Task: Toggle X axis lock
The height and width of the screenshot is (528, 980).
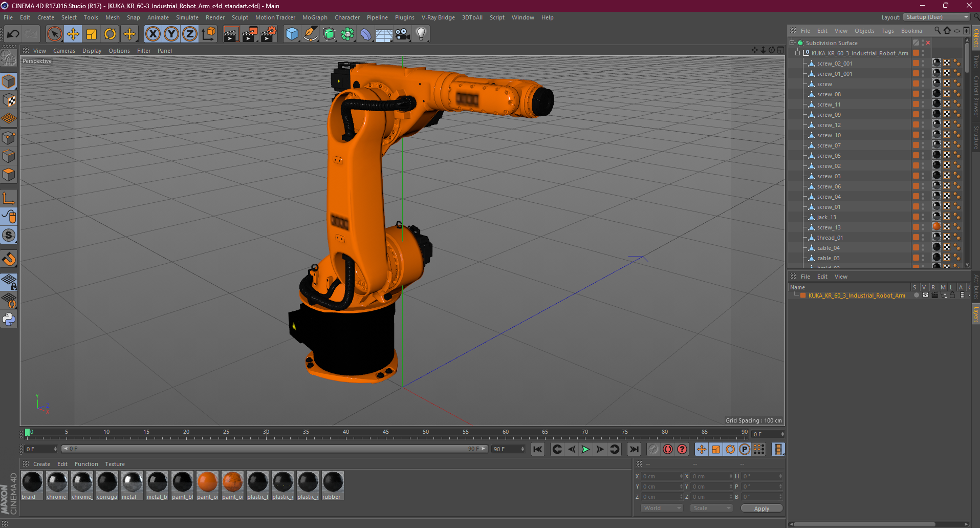Action: [153, 34]
